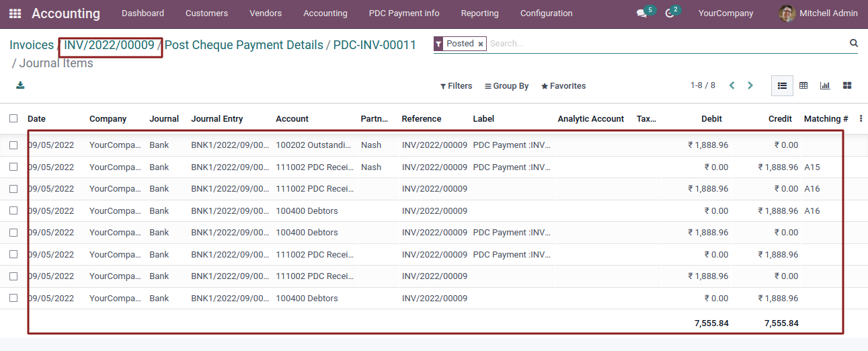Open PDC Payment info menu

point(404,13)
